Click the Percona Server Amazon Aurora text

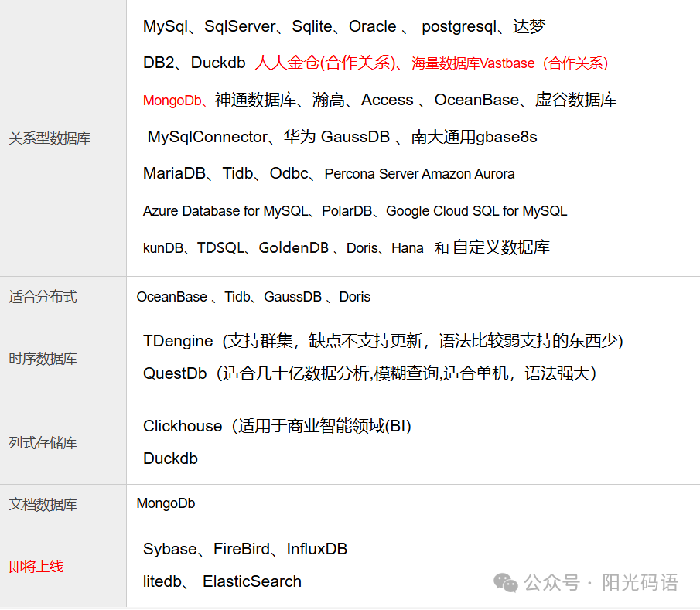tap(420, 174)
